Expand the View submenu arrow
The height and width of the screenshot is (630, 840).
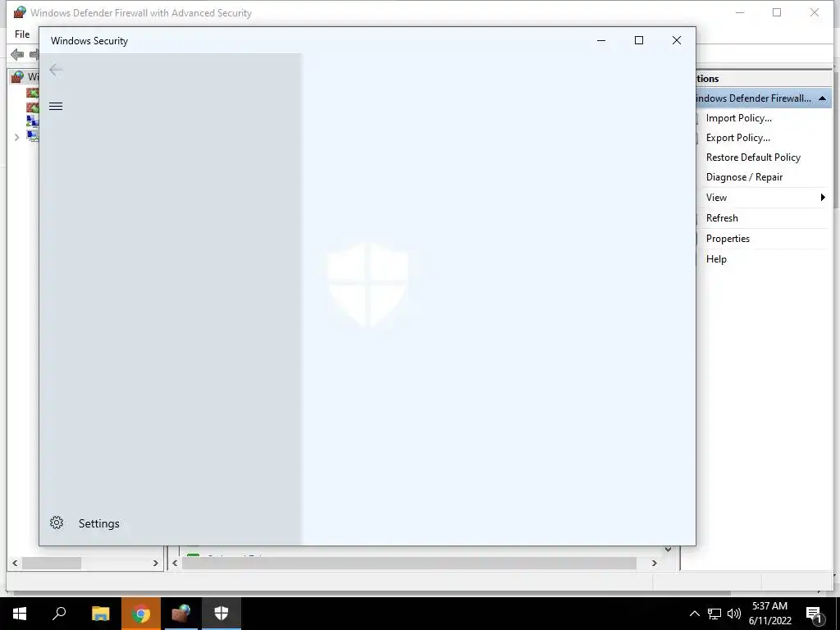[x=823, y=197]
